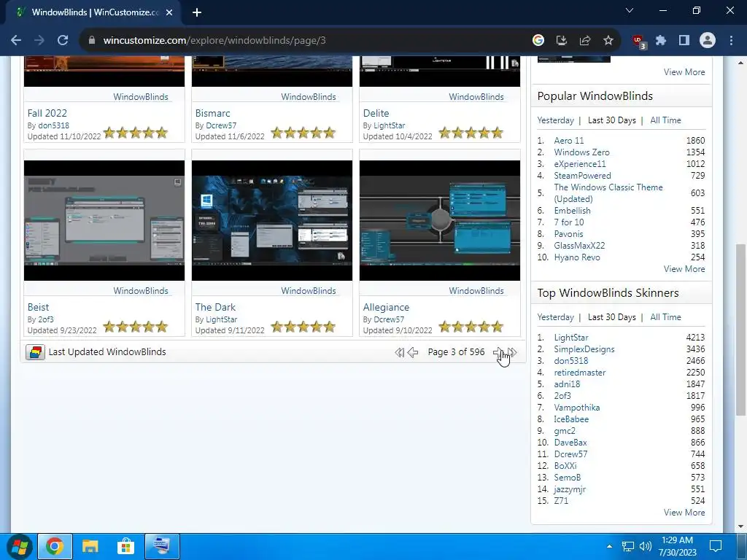The image size is (747, 560).
Task: Open the notification center icon
Action: pyautogui.click(x=716, y=546)
